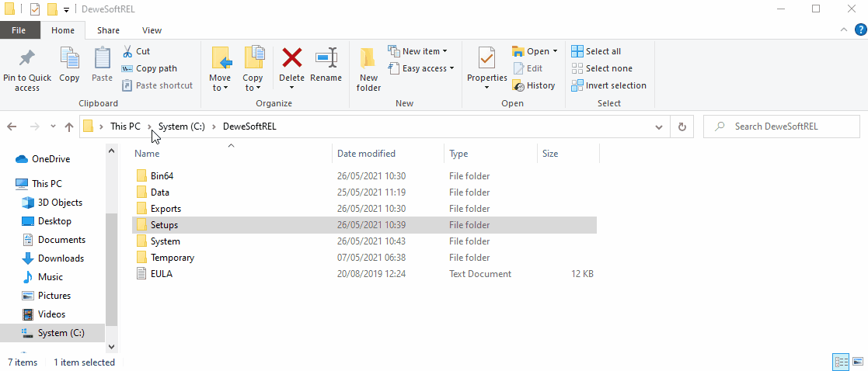Open the New item dropdown
Viewport: 868px width, 371px height.
(418, 51)
